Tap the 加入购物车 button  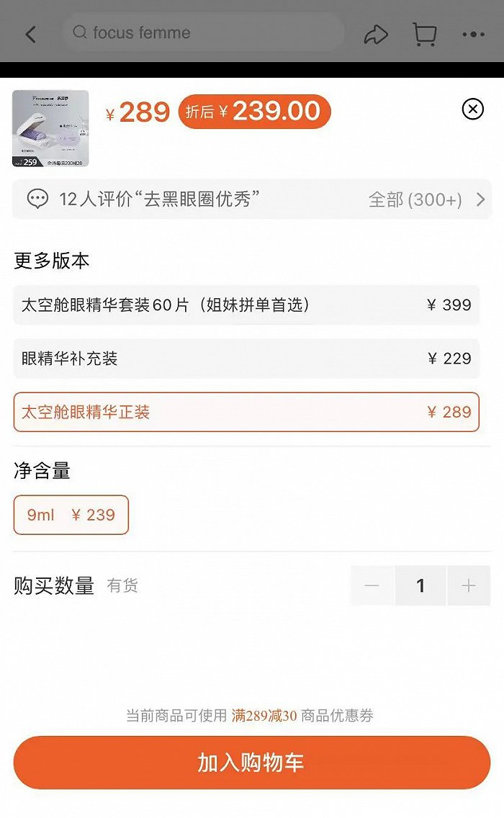pyautogui.click(x=252, y=763)
